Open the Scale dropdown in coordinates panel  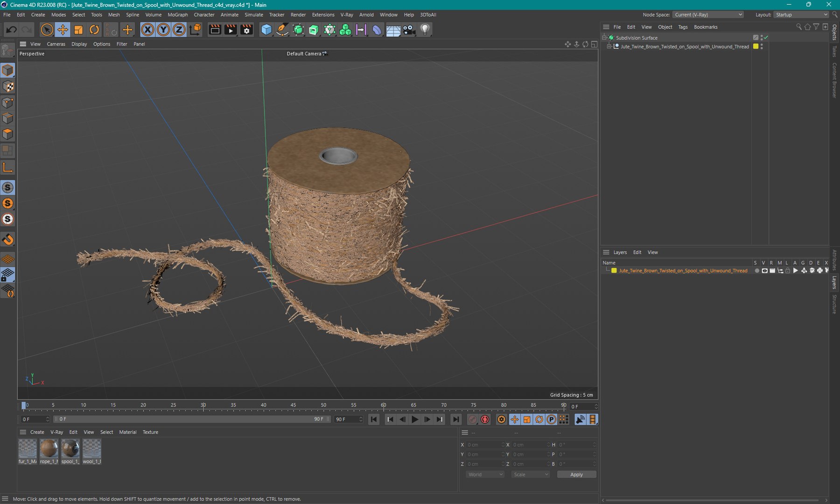click(x=531, y=475)
